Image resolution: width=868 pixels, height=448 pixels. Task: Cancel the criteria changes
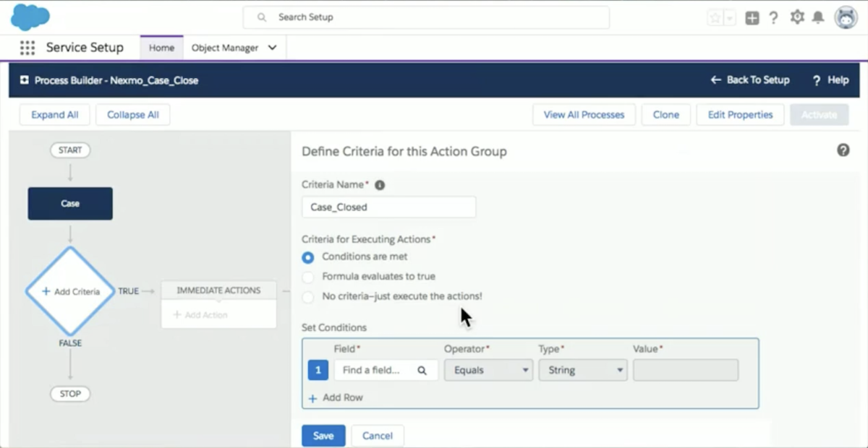378,436
